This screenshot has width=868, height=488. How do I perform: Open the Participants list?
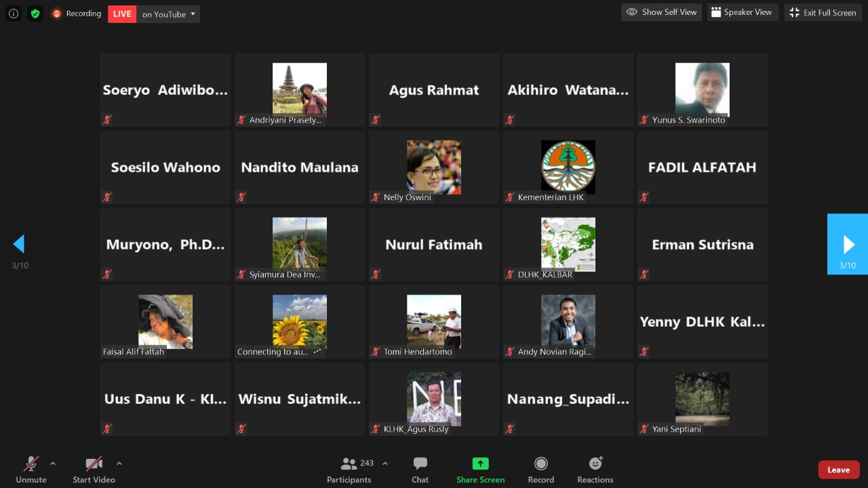click(x=349, y=470)
